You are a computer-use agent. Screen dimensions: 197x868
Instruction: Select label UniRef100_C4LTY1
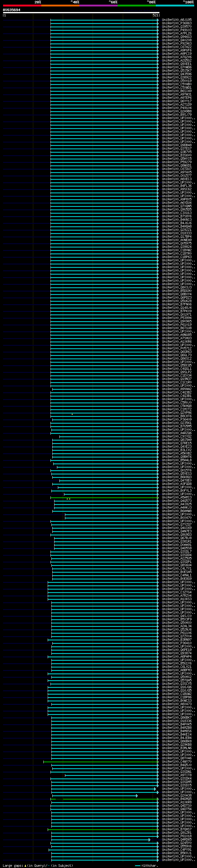177,569
